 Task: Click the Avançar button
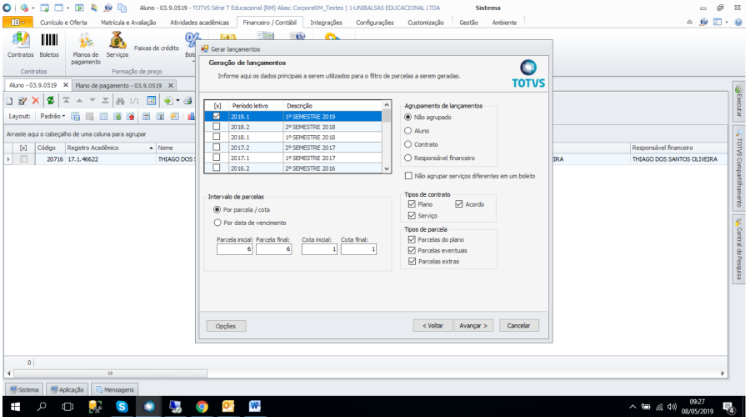point(473,325)
